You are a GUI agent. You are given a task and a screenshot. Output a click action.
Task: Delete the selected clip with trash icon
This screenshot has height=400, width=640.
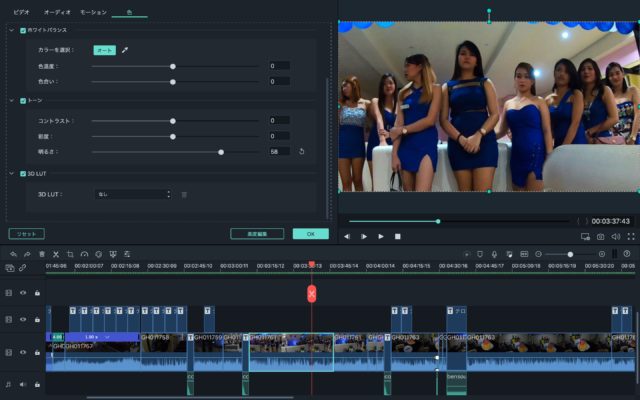[x=41, y=254]
